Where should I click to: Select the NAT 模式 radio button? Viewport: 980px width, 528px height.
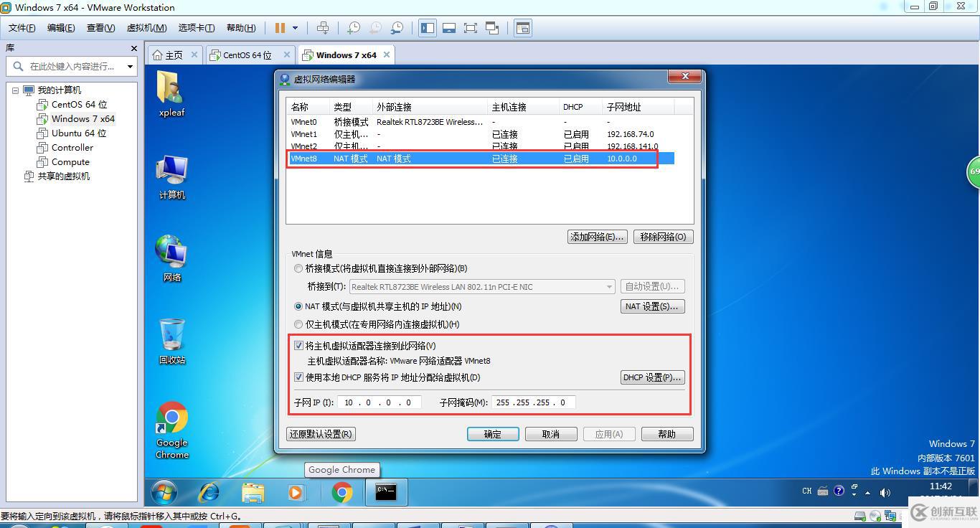[298, 306]
